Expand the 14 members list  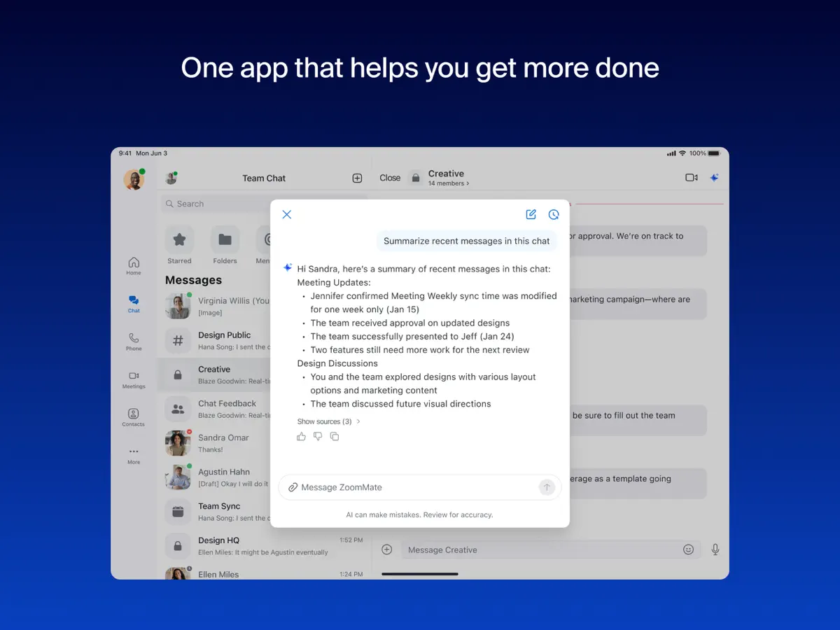(449, 183)
